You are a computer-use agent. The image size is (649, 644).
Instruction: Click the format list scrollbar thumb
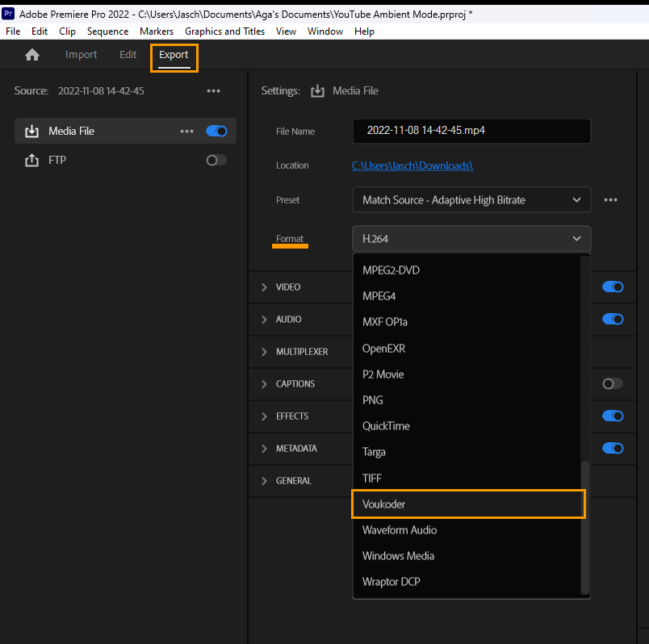point(585,528)
